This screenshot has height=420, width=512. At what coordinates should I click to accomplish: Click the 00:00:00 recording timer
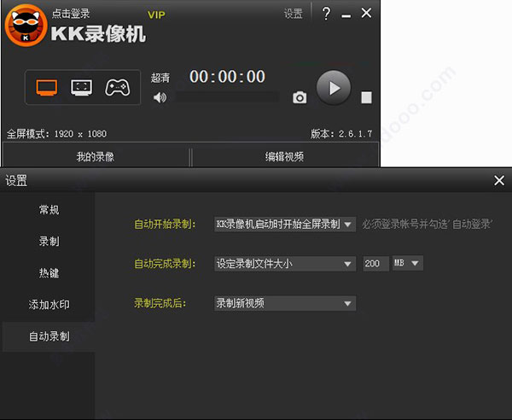[228, 77]
